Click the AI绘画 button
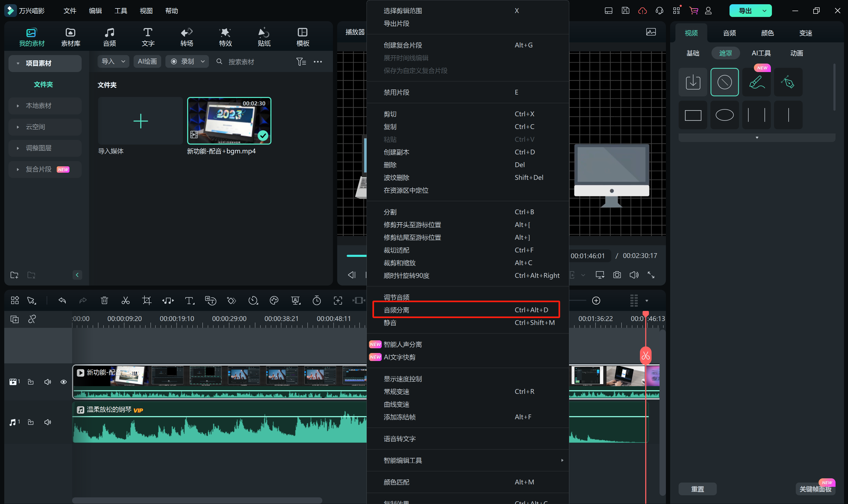 pos(147,61)
